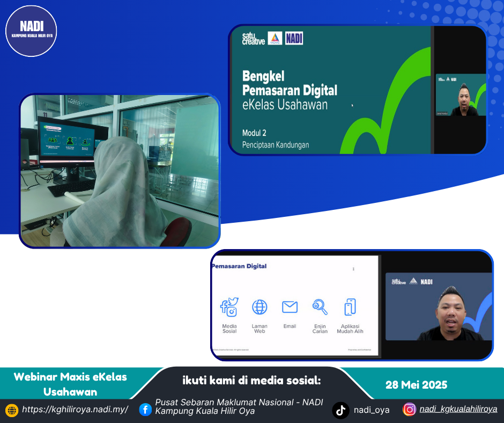
Task: Click the 'Webinar Maxis eKelas Usahawan' banner text
Action: pos(70,384)
